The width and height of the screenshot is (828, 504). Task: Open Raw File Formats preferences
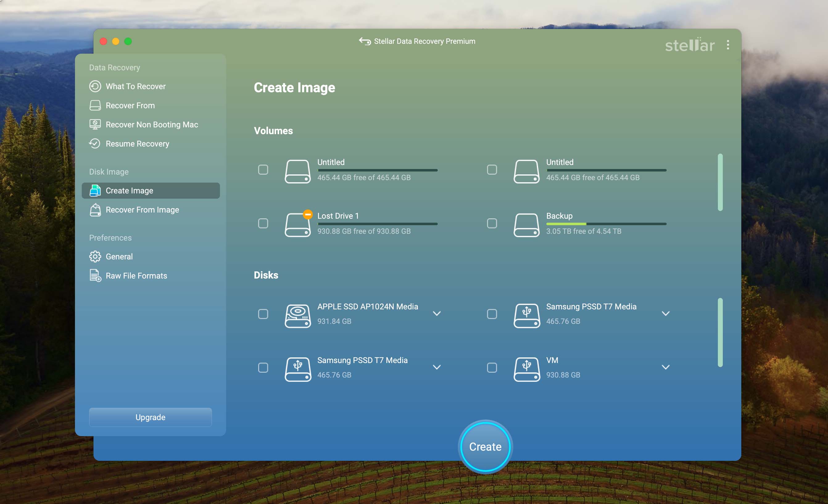pyautogui.click(x=151, y=275)
